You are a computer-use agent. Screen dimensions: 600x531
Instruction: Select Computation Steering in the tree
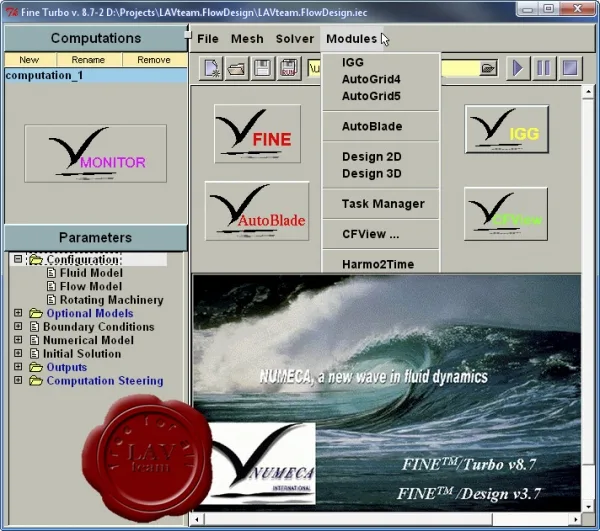pyautogui.click(x=105, y=381)
